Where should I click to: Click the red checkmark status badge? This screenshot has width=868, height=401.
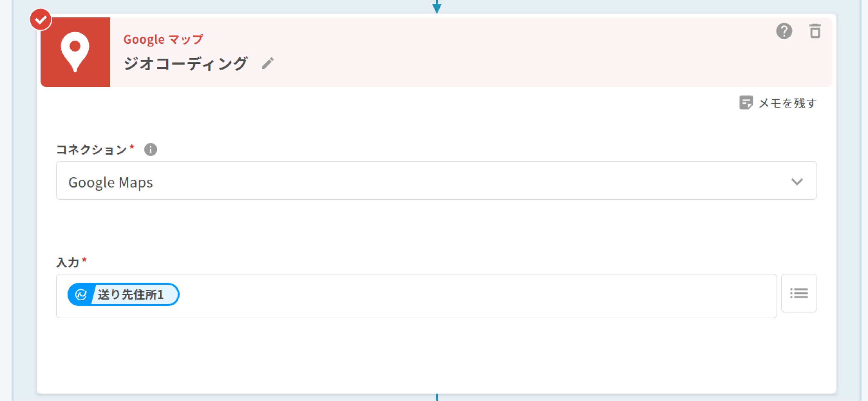(41, 20)
